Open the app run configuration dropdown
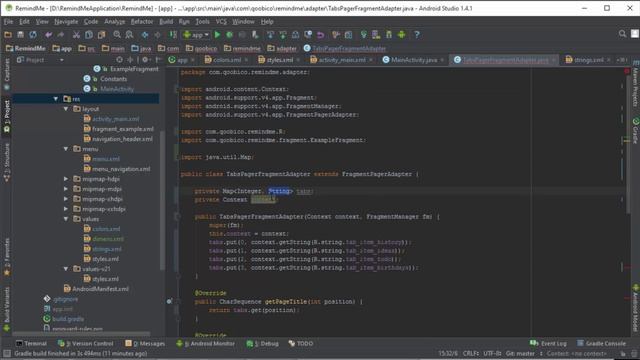640x360 pixels. click(196, 35)
